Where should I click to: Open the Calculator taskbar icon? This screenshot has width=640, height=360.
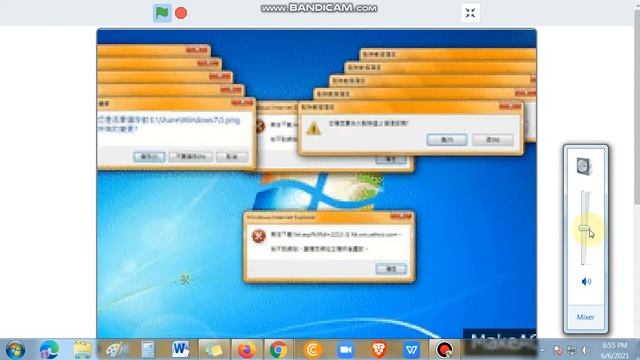click(148, 350)
